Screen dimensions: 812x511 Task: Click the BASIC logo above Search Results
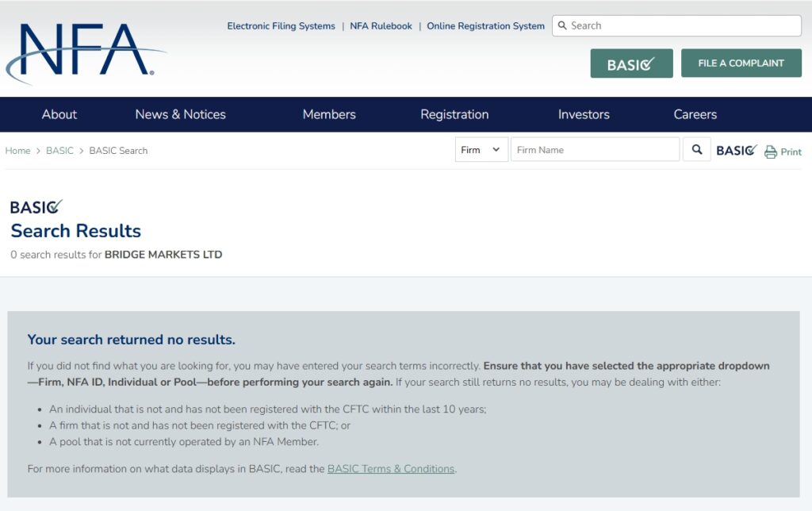click(x=36, y=207)
